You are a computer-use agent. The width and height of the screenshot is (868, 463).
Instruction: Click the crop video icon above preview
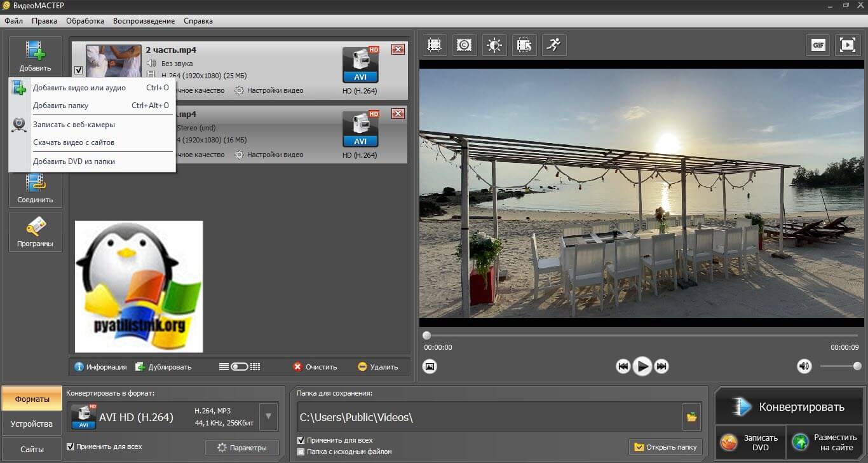click(434, 45)
